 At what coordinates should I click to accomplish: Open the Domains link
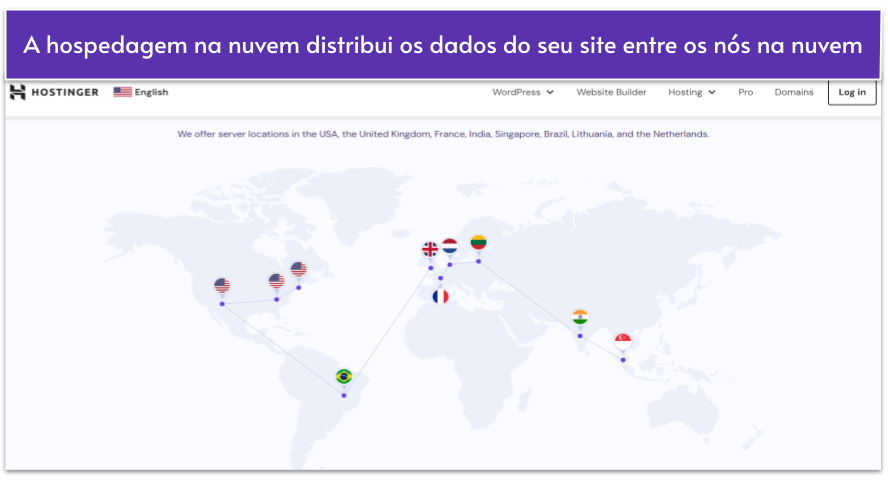[x=793, y=92]
